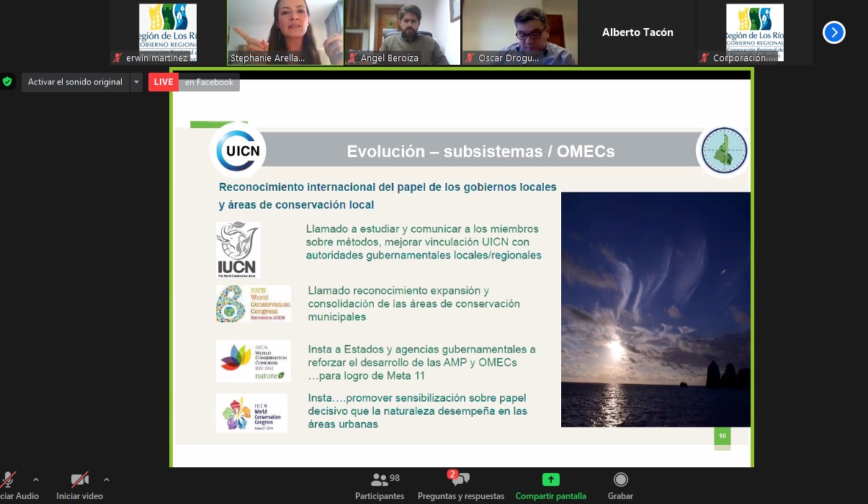Viewport: 868px width, 504px height.
Task: Open Participantes panel
Action: click(x=380, y=486)
